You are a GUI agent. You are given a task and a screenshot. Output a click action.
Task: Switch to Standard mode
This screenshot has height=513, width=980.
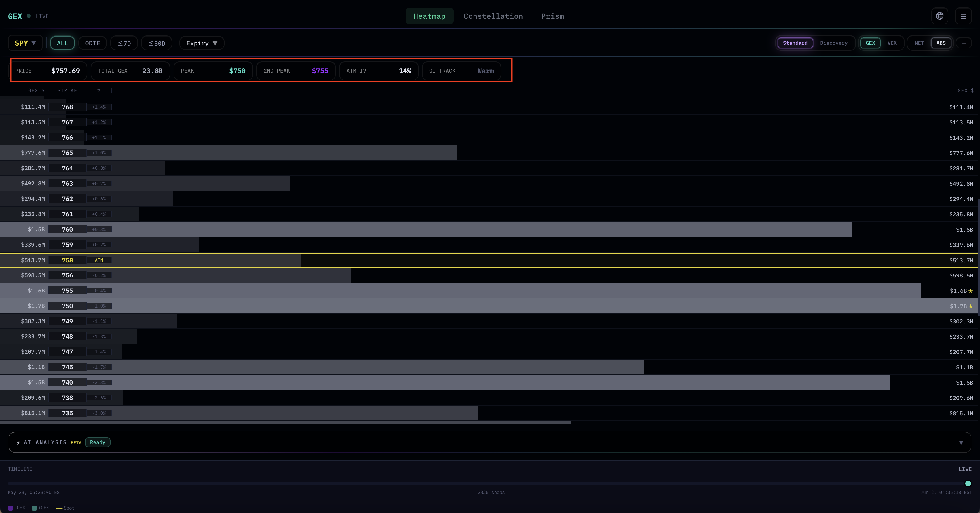[795, 43]
